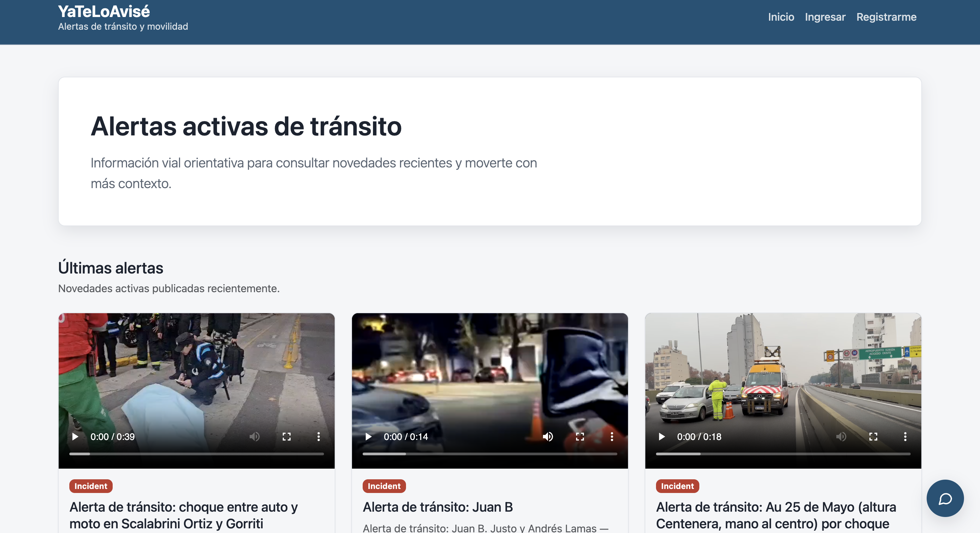Click the 0:00 / 0:18 time display
This screenshot has width=980, height=533.
(x=699, y=437)
